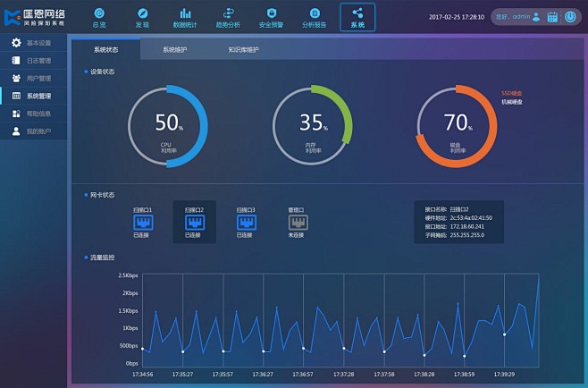Click the 设备状态 section heading
The image size is (588, 388).
tap(102, 72)
